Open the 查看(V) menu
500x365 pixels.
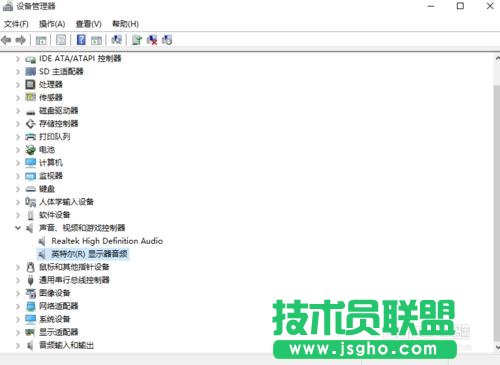pos(89,24)
